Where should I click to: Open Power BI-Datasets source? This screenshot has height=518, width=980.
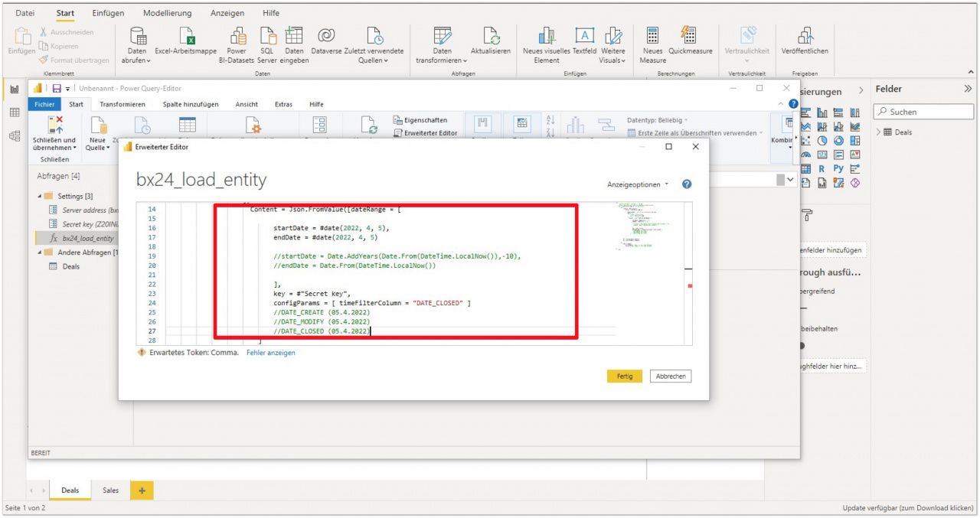pyautogui.click(x=237, y=37)
